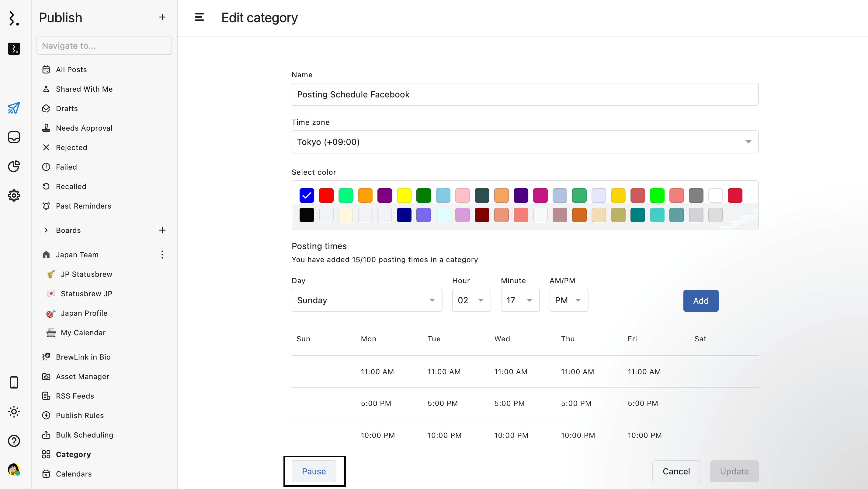This screenshot has height=489, width=868.
Task: Click the plus icon next to Publish
Action: (162, 17)
